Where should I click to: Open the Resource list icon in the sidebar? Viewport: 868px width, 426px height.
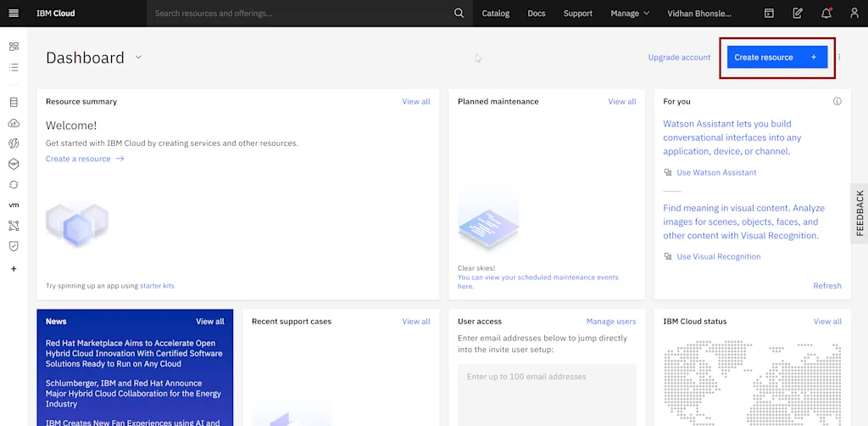(x=14, y=68)
